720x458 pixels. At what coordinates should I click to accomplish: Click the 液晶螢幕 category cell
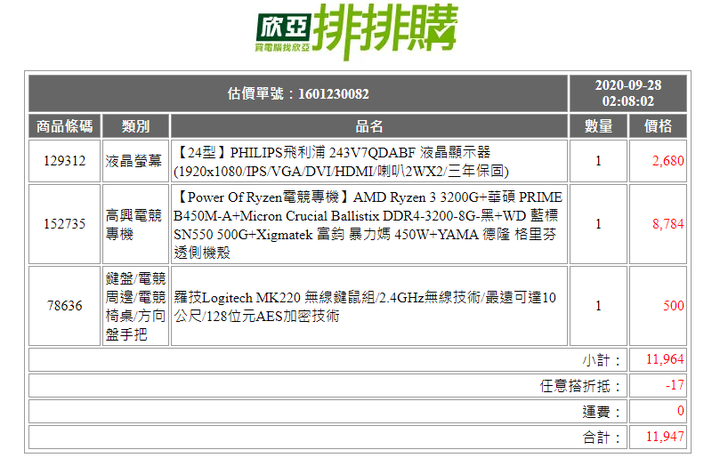point(135,161)
